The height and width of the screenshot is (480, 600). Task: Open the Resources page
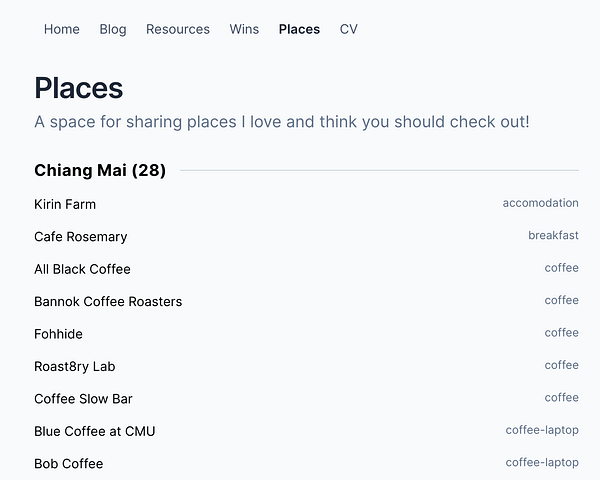[178, 29]
